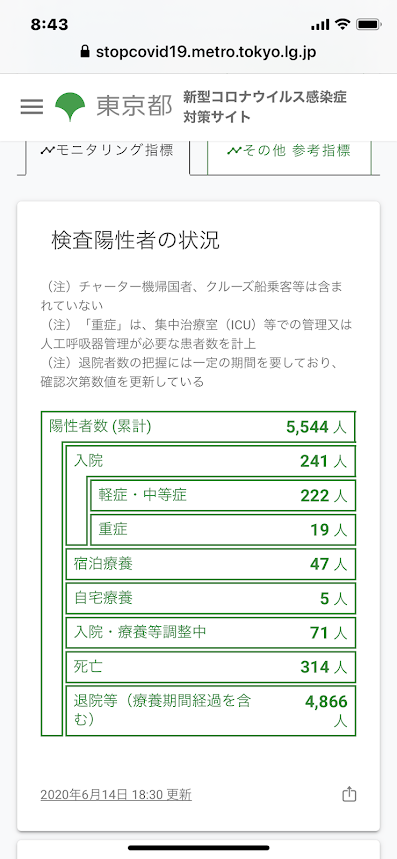The image size is (397, 859).
Task: Tap the Wi-Fi status icon
Action: tap(342, 25)
